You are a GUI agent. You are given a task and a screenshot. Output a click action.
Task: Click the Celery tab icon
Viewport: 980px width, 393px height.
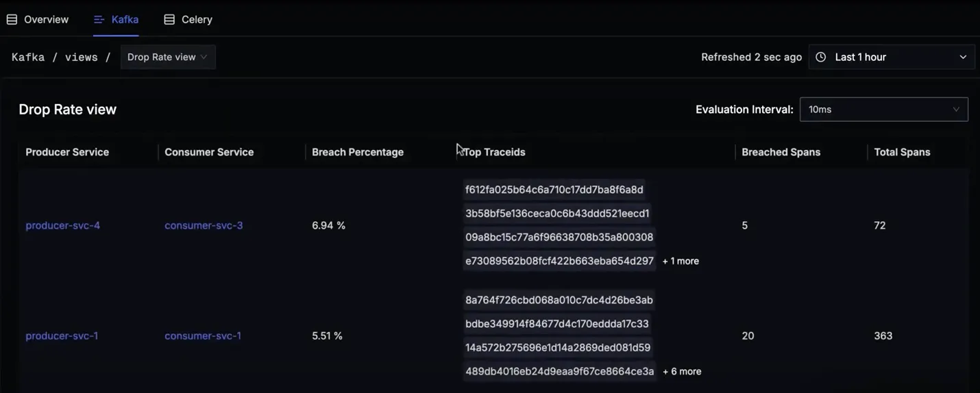pyautogui.click(x=169, y=19)
